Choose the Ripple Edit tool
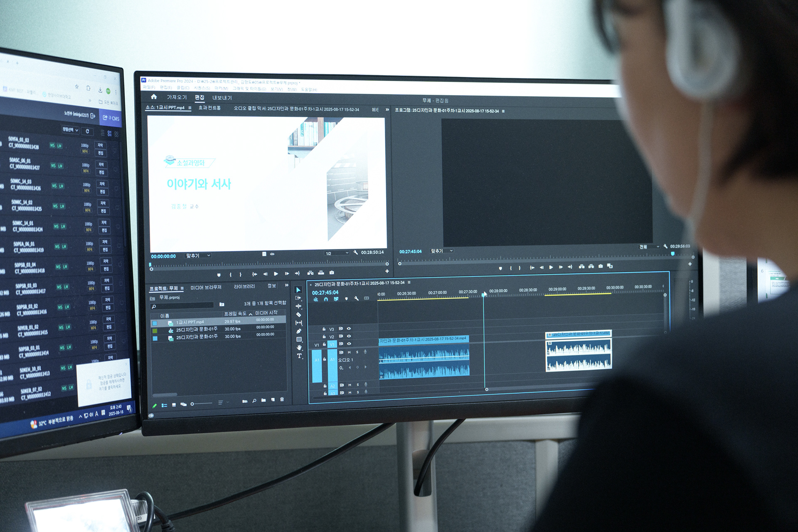The width and height of the screenshot is (798, 532). point(298,306)
